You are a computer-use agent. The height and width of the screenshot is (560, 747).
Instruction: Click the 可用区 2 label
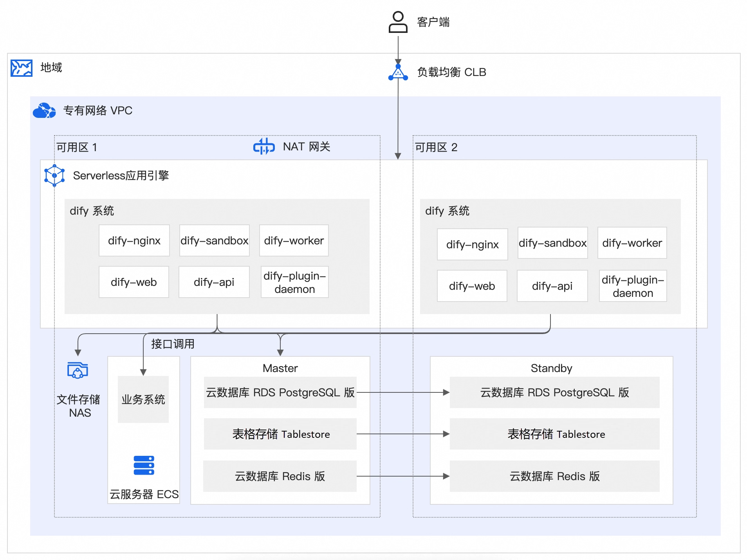[x=436, y=147]
